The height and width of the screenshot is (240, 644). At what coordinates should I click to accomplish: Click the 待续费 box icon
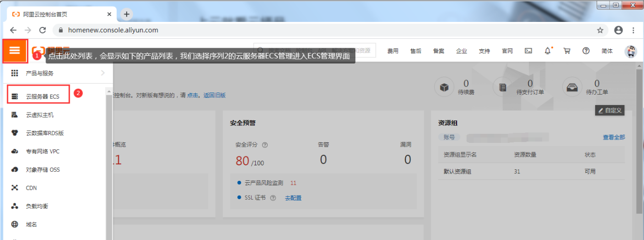point(444,88)
